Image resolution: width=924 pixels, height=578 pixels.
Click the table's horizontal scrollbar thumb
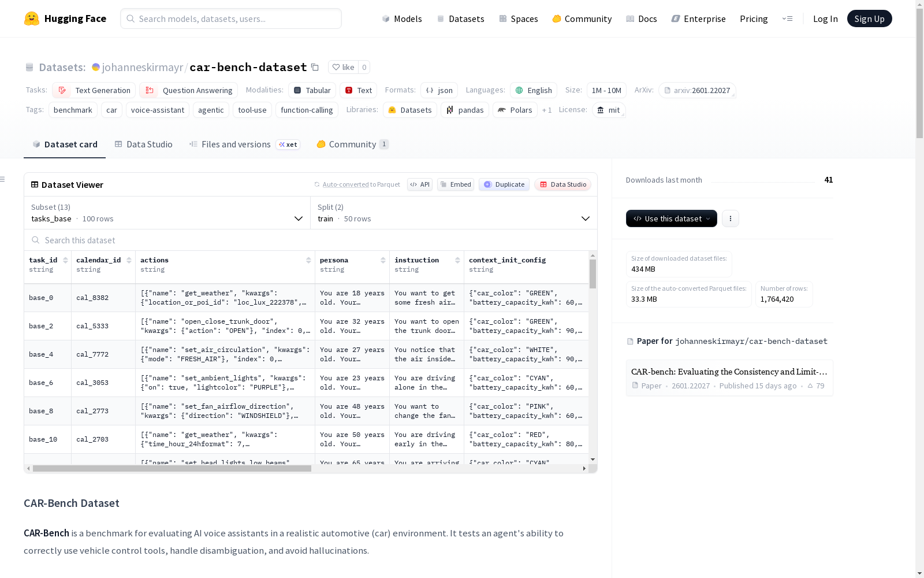[x=172, y=468]
